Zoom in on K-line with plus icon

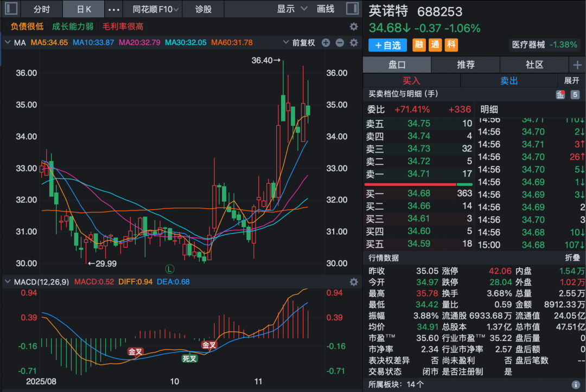(326, 41)
